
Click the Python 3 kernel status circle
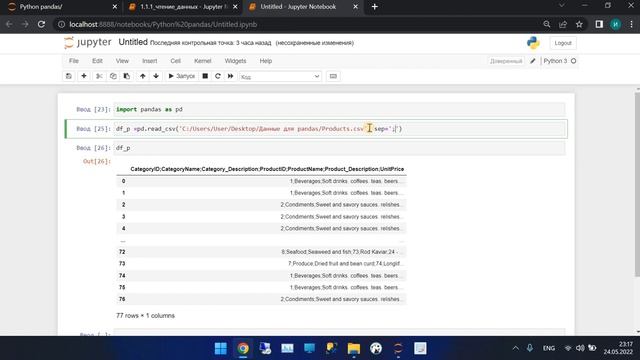(x=573, y=61)
